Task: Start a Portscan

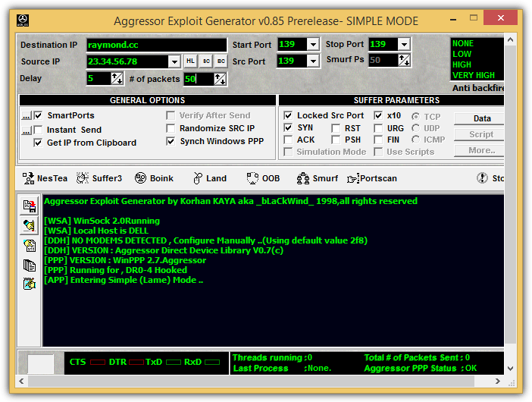Action: (x=372, y=178)
